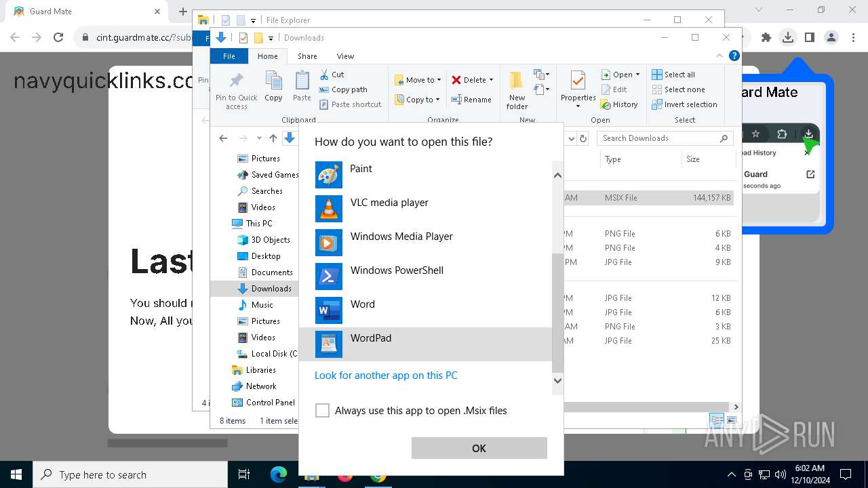Switch to the View ribbon tab
Viewport: 868px width, 488px height.
click(x=345, y=56)
